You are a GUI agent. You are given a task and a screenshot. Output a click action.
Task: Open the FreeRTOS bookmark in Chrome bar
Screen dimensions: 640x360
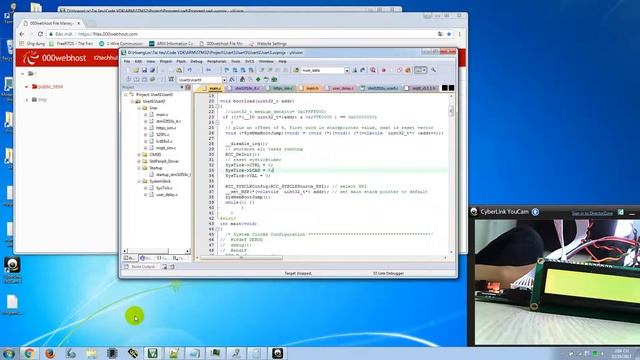[71, 43]
